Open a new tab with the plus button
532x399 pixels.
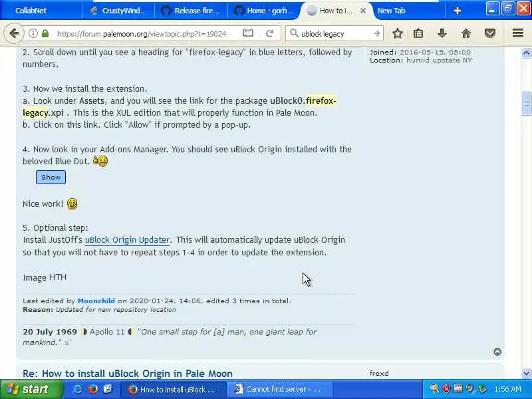coord(457,11)
